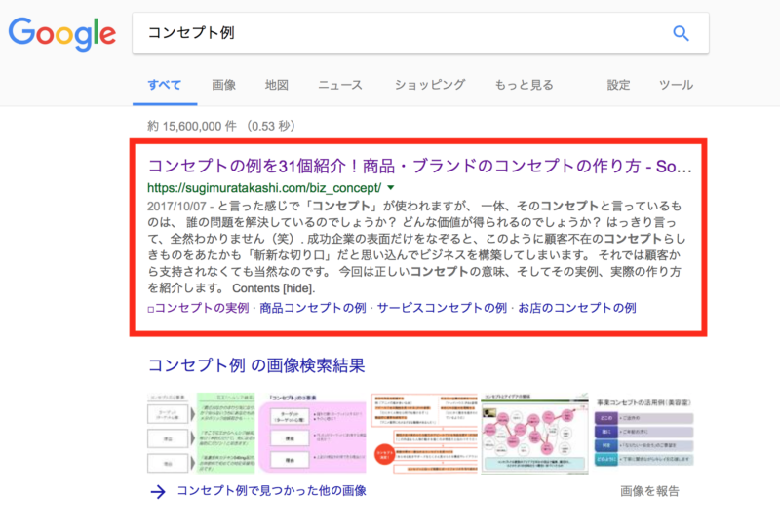Open the green flowchart image thumbnail
Screen dimensions: 780x532
pos(201,433)
